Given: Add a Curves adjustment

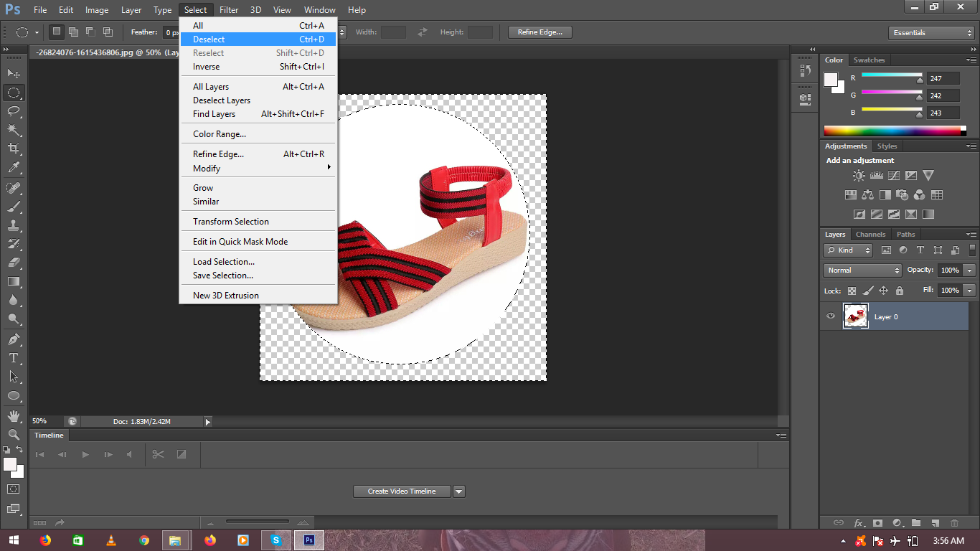Looking at the screenshot, I should tap(894, 175).
